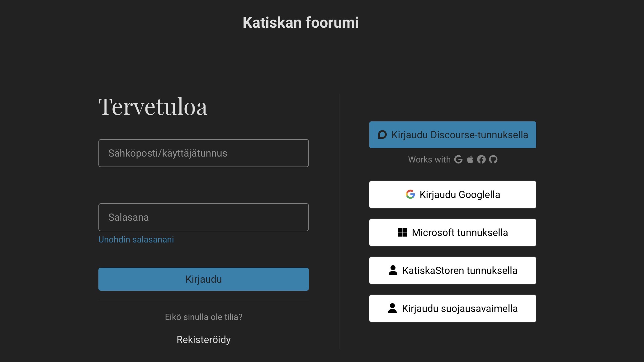Focus the Sähköposti/käyttäjätunnus input field

point(203,153)
